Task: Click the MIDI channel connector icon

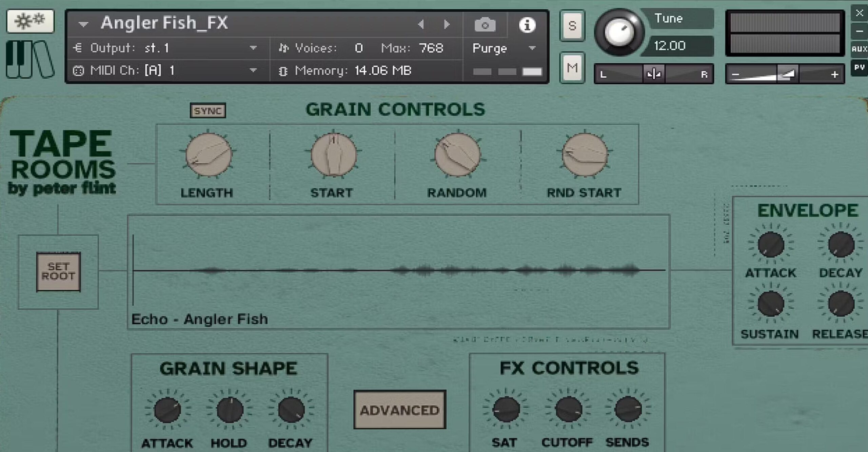Action: pyautogui.click(x=78, y=70)
